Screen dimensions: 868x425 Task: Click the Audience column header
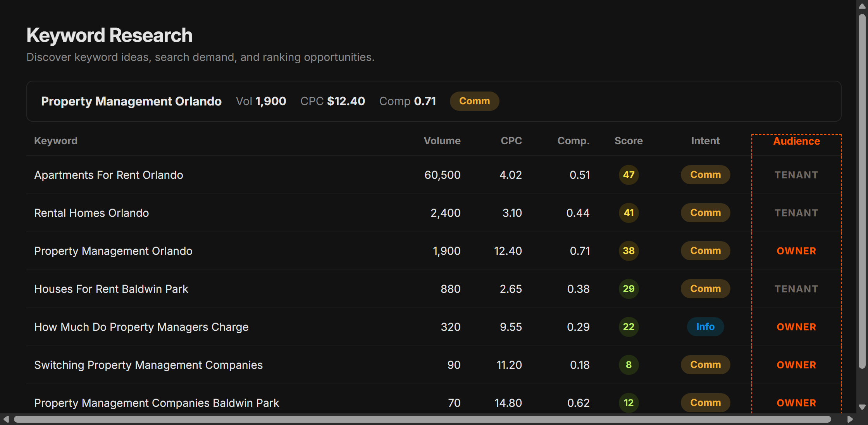click(797, 141)
